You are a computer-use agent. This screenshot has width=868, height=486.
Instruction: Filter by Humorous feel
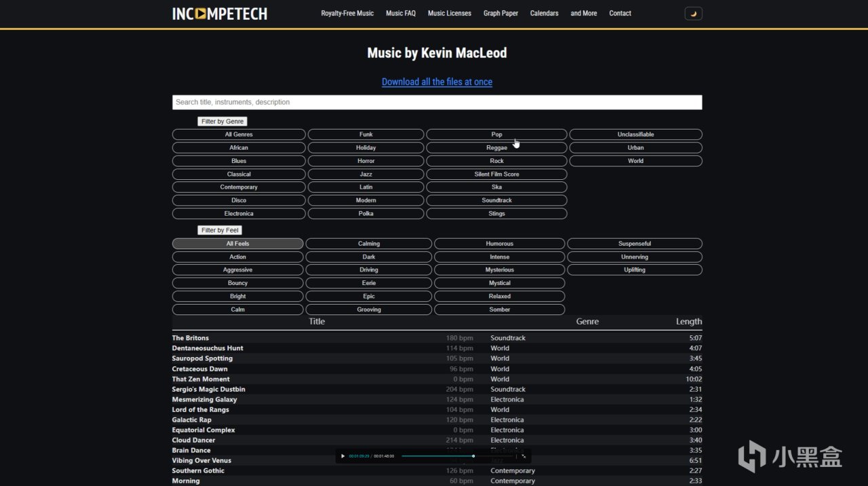499,244
